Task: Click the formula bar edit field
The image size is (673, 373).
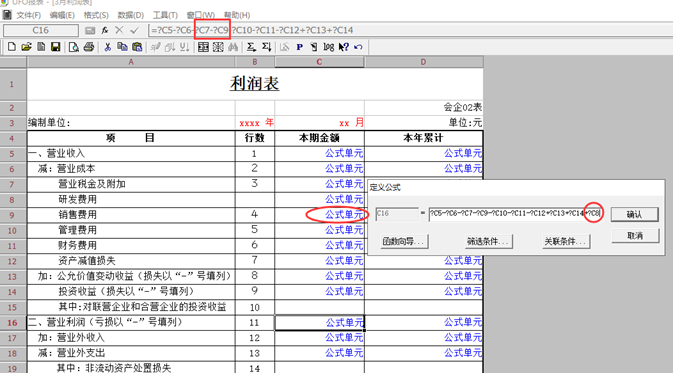Action: pos(410,30)
